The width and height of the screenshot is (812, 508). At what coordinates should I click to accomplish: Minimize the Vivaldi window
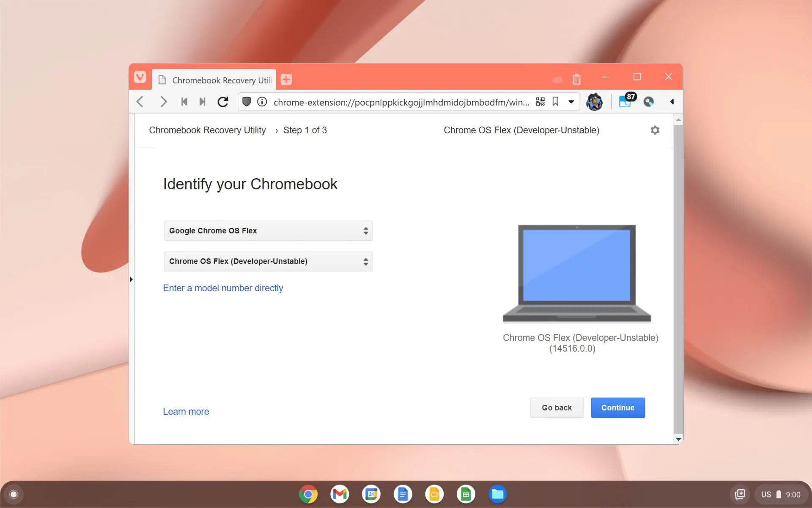click(x=605, y=77)
